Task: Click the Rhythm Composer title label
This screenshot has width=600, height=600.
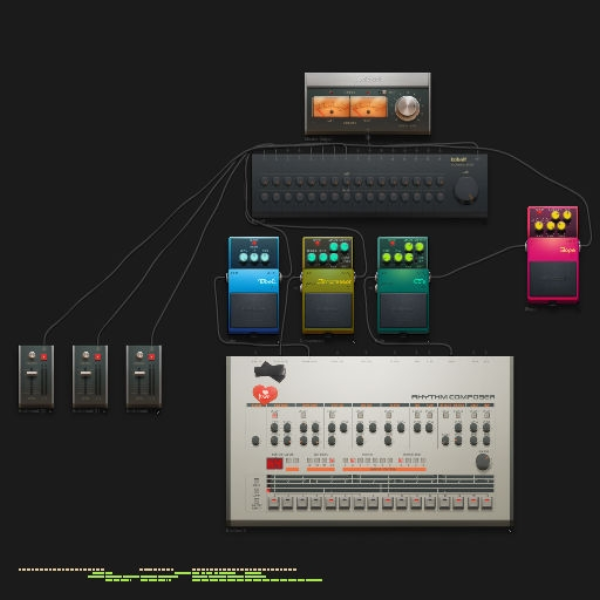Action: click(453, 397)
